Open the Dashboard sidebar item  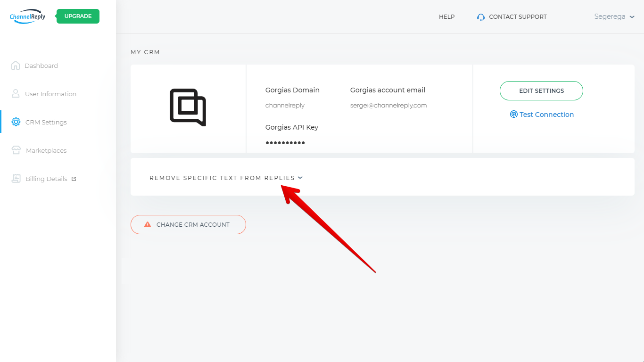(34, 66)
